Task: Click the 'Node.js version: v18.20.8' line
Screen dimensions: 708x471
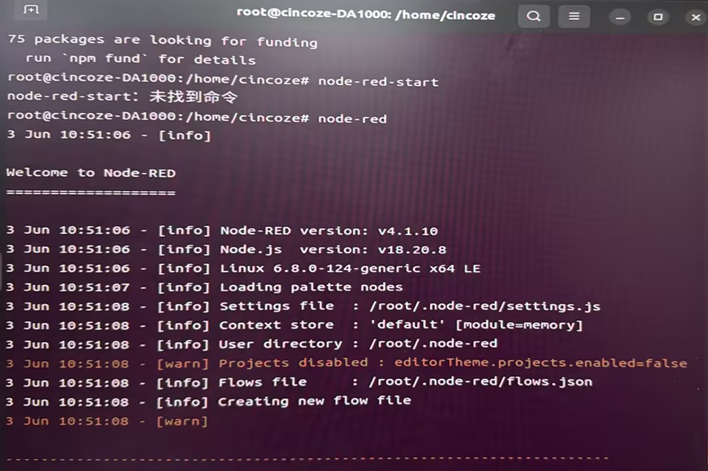Action: point(226,249)
